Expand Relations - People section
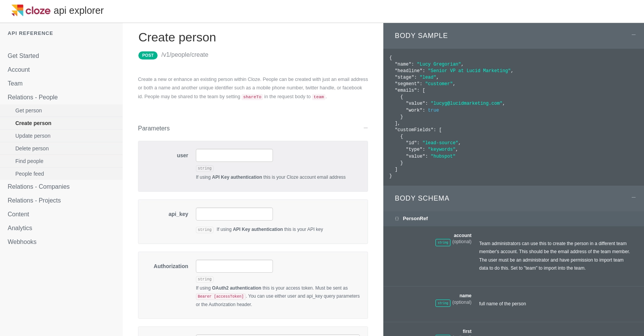The width and height of the screenshot is (644, 336). [x=33, y=97]
